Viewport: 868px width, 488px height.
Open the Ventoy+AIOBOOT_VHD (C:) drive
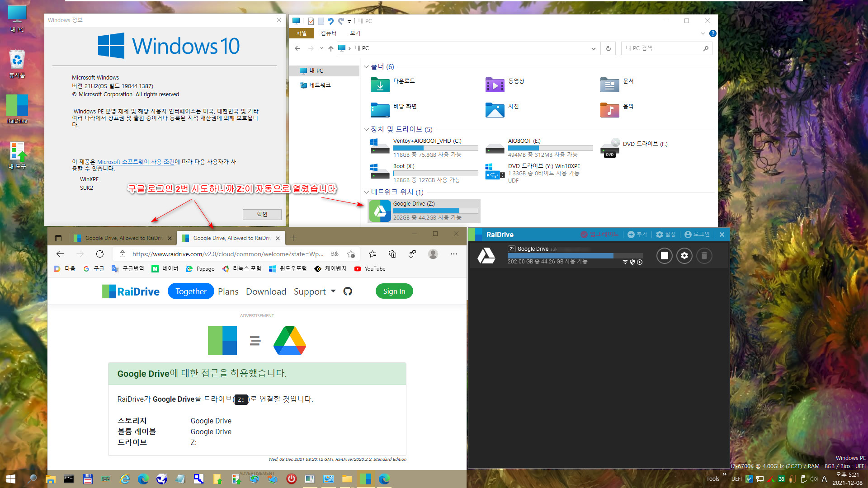click(424, 148)
